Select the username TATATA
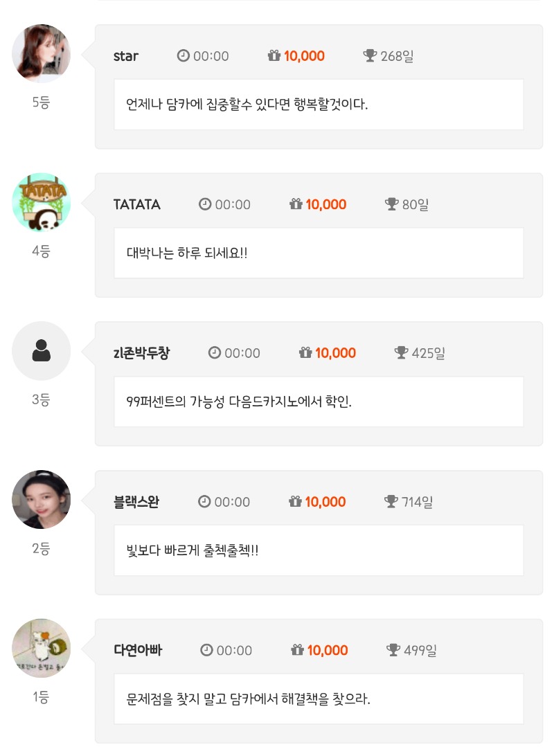This screenshot has height=756, width=554. pyautogui.click(x=137, y=204)
